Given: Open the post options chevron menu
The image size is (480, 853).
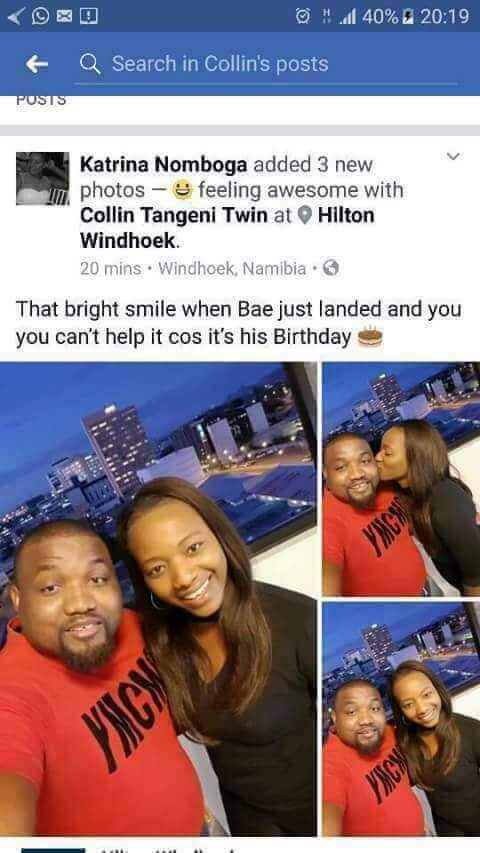Looking at the screenshot, I should (x=453, y=157).
